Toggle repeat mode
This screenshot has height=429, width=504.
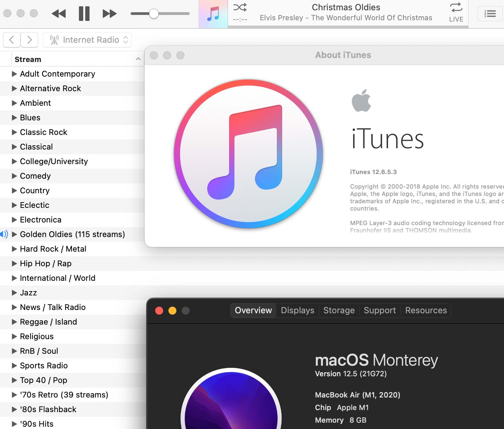point(456,7)
